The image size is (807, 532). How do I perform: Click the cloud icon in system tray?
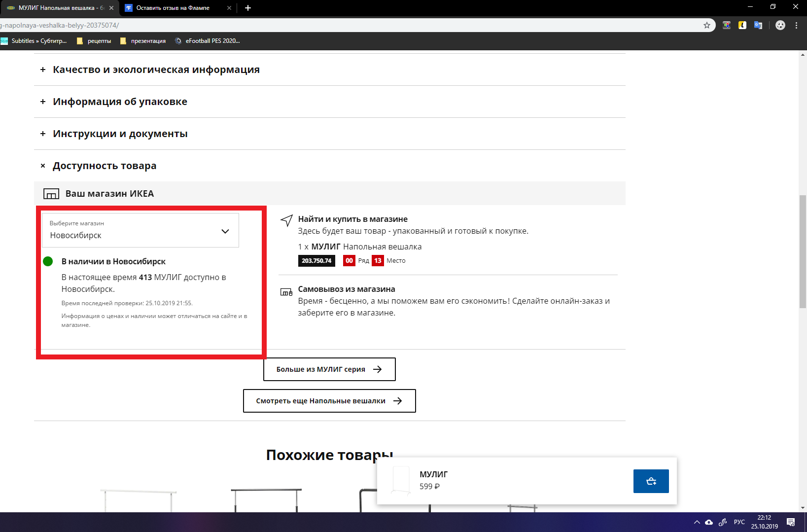709,522
